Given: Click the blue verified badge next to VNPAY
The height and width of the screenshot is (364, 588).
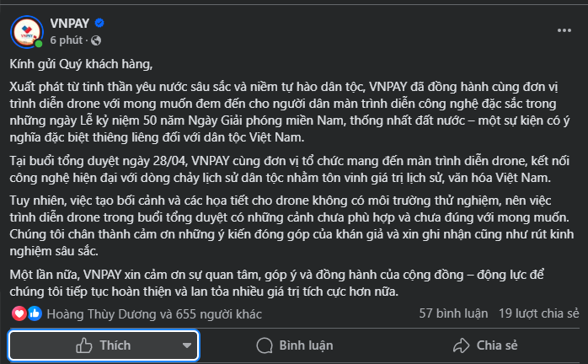Looking at the screenshot, I should (99, 24).
